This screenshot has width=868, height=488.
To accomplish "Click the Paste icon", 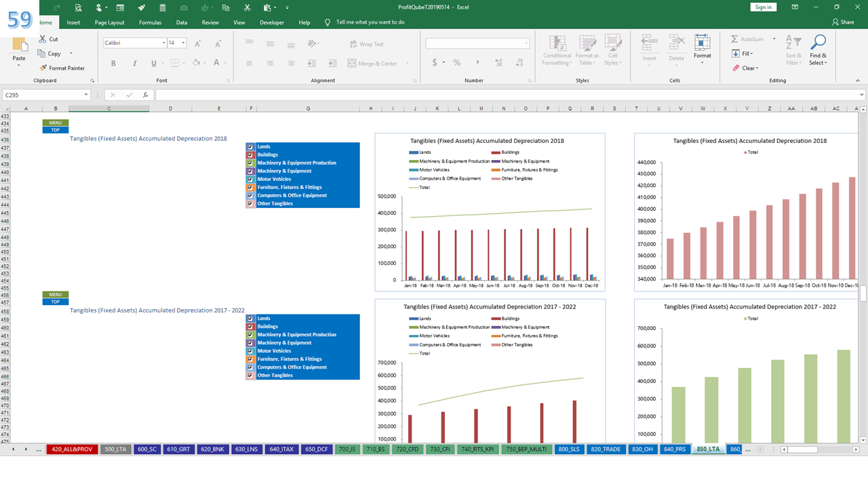I will [20, 45].
